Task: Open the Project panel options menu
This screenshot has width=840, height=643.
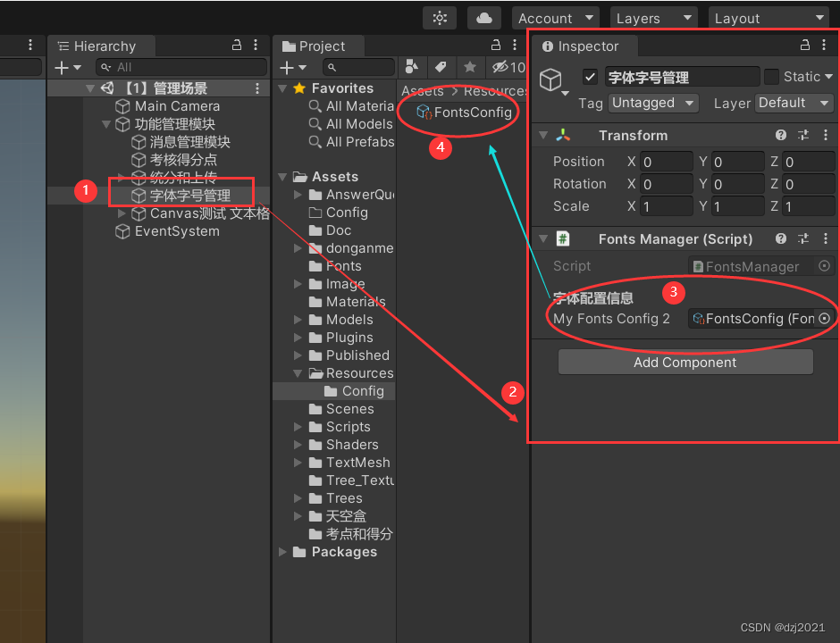Action: pyautogui.click(x=515, y=45)
